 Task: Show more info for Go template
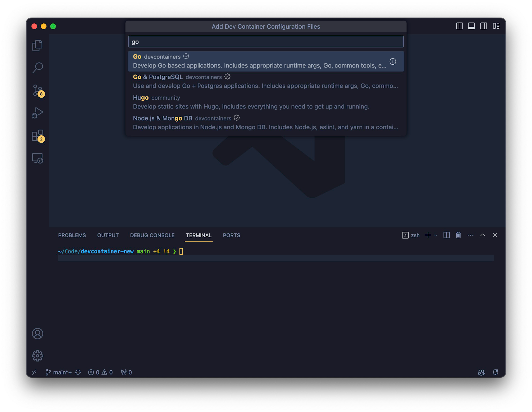393,61
